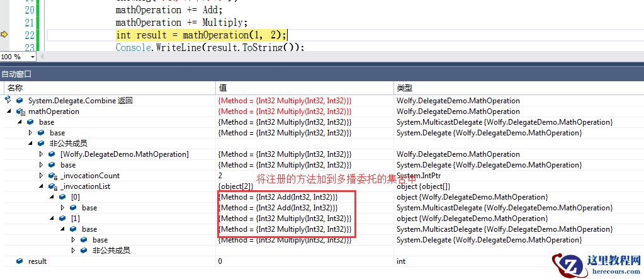Click the Add method value in [0] row
The width and height of the screenshot is (644, 279).
pos(278,197)
